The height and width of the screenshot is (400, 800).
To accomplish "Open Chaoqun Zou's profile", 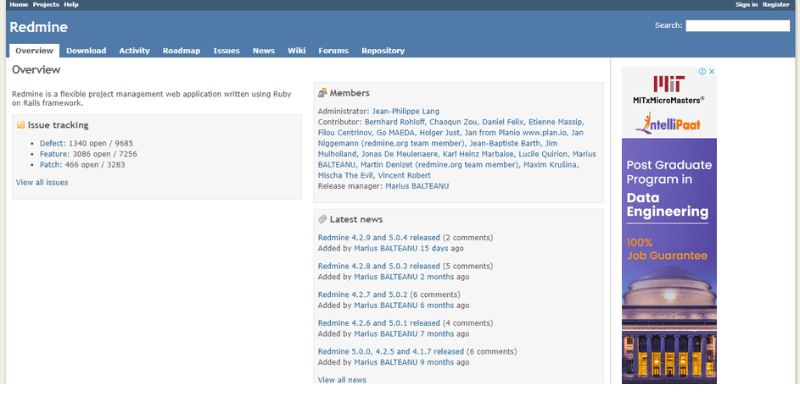I will point(454,122).
